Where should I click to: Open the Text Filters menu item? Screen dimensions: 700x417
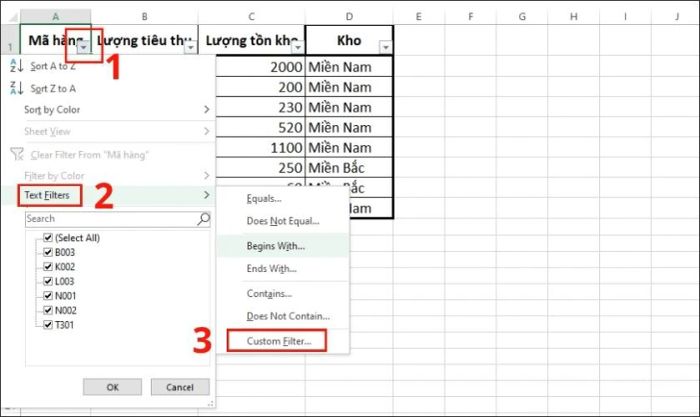point(109,195)
